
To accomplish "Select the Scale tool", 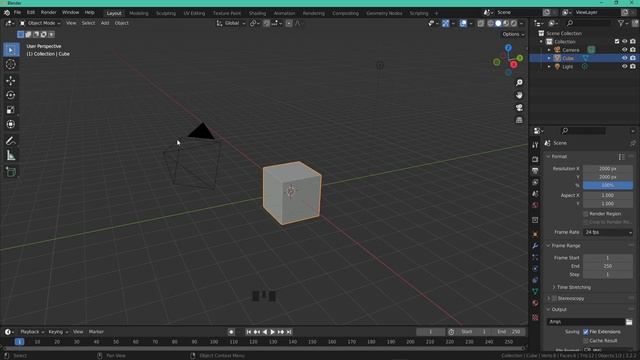I will click(11, 110).
